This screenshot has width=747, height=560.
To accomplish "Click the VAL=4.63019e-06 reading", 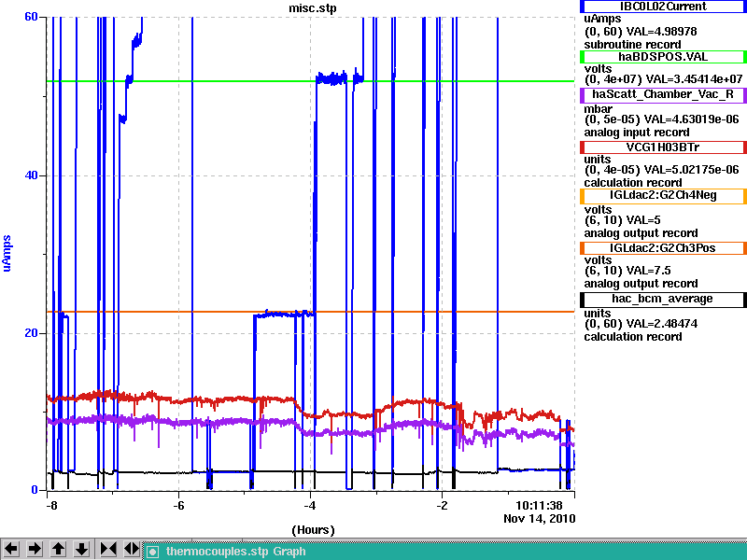I will (691, 119).
